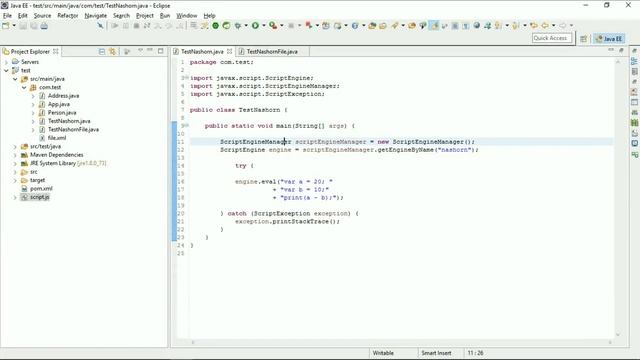Click the Save All toolbar icon
640x360 pixels.
33,26
